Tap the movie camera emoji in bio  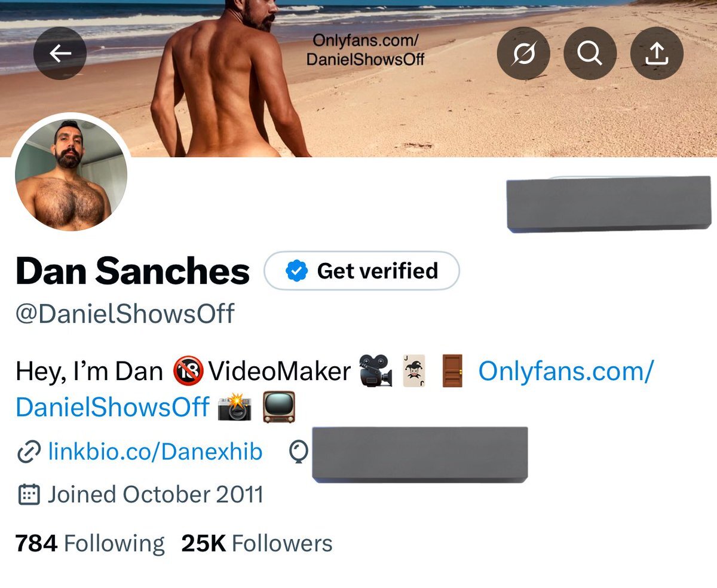tap(376, 372)
